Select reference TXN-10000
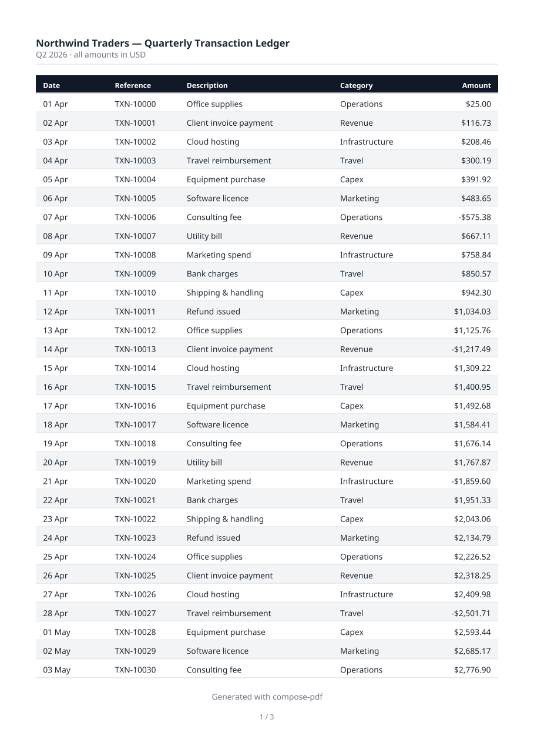Screen dimensions: 534x756 (x=135, y=104)
